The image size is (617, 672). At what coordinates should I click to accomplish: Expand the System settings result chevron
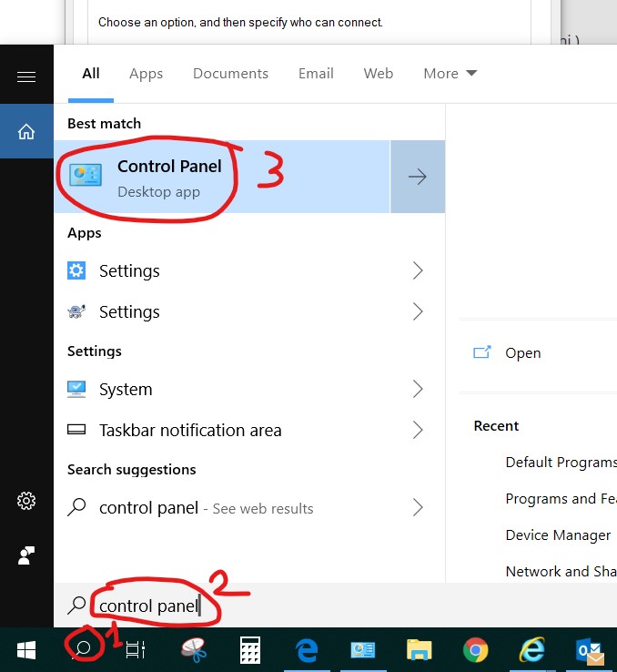[x=418, y=390]
